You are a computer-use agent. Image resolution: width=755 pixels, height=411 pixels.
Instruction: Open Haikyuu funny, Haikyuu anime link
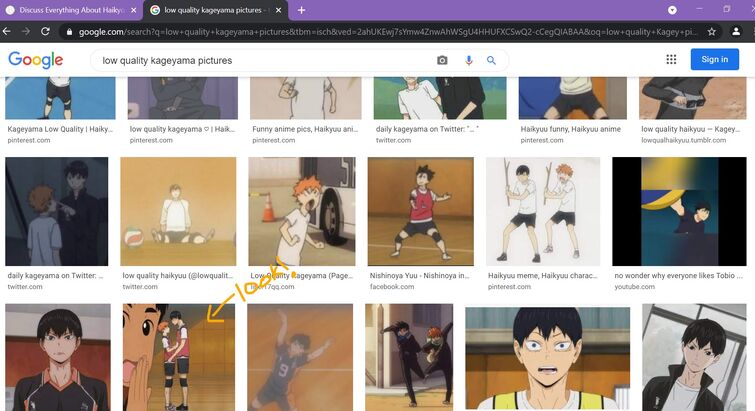pos(571,129)
